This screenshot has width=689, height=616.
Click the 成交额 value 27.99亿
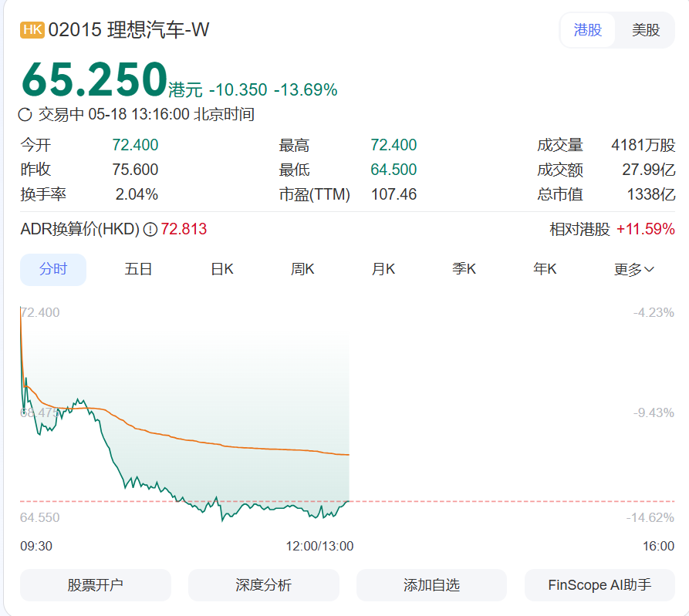tap(649, 170)
